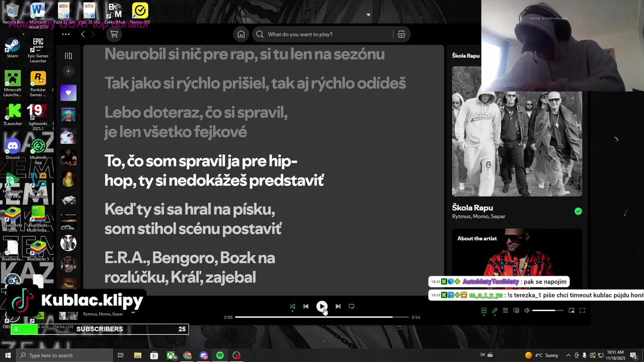This screenshot has height=362, width=644.
Task: Open Chrome from the taskbar
Action: [187, 355]
